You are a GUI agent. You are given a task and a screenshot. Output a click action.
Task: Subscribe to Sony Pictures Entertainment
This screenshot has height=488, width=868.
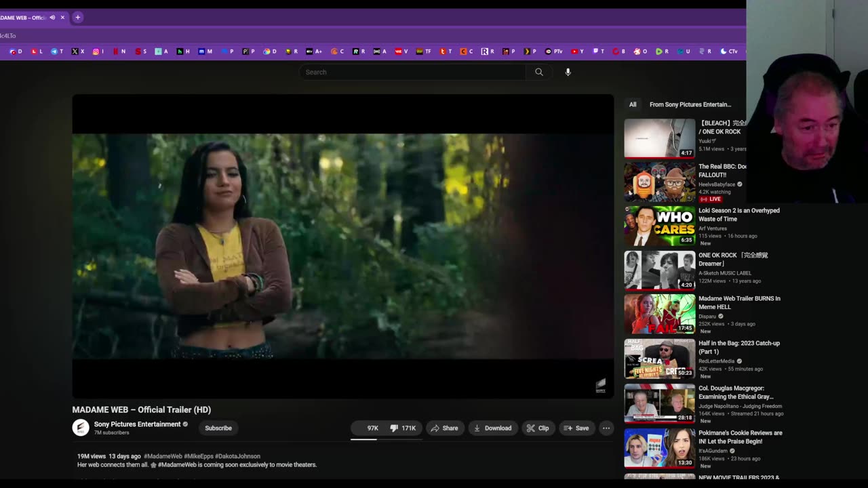click(x=218, y=428)
